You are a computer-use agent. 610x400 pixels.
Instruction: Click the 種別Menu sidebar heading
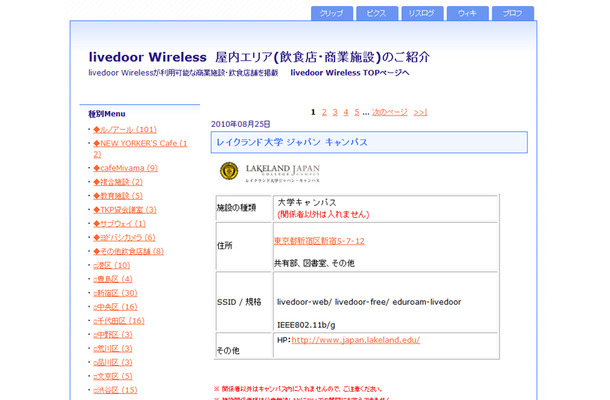click(x=107, y=114)
